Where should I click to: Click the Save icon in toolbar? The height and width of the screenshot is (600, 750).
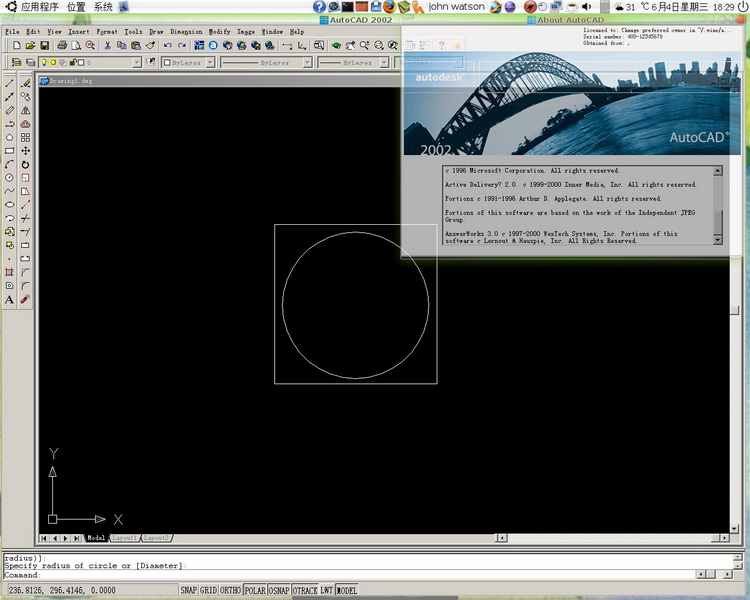click(45, 46)
